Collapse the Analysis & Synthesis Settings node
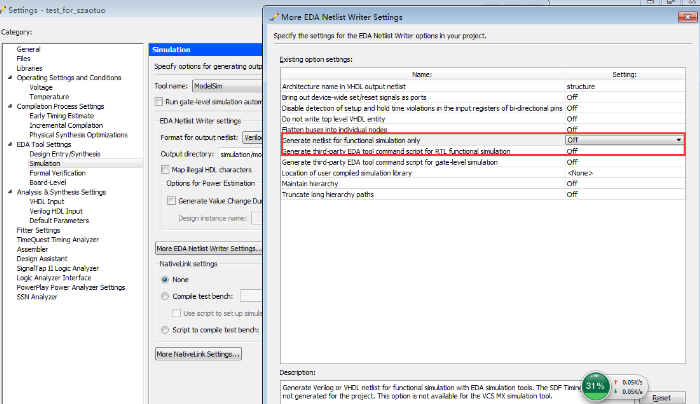Screen dimensions: 700x404 pos(10,192)
